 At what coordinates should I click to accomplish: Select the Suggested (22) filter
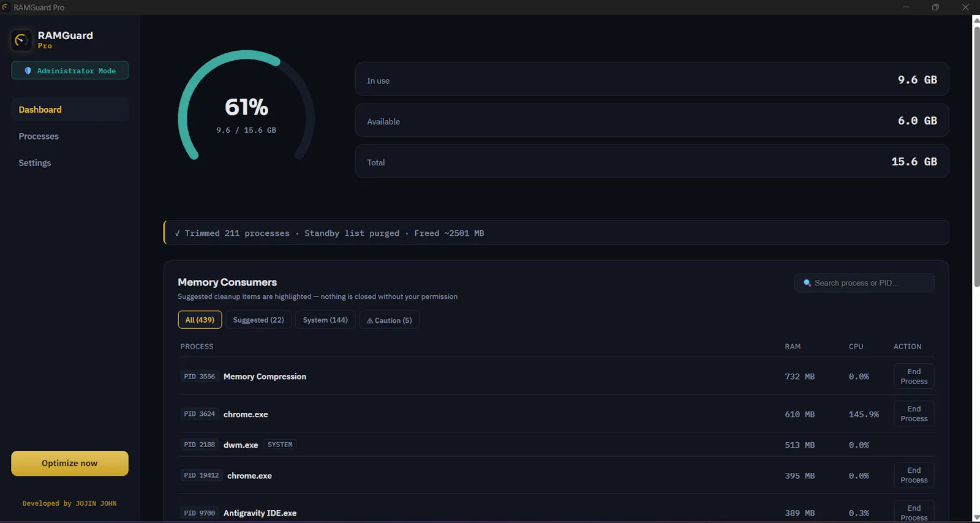(258, 320)
